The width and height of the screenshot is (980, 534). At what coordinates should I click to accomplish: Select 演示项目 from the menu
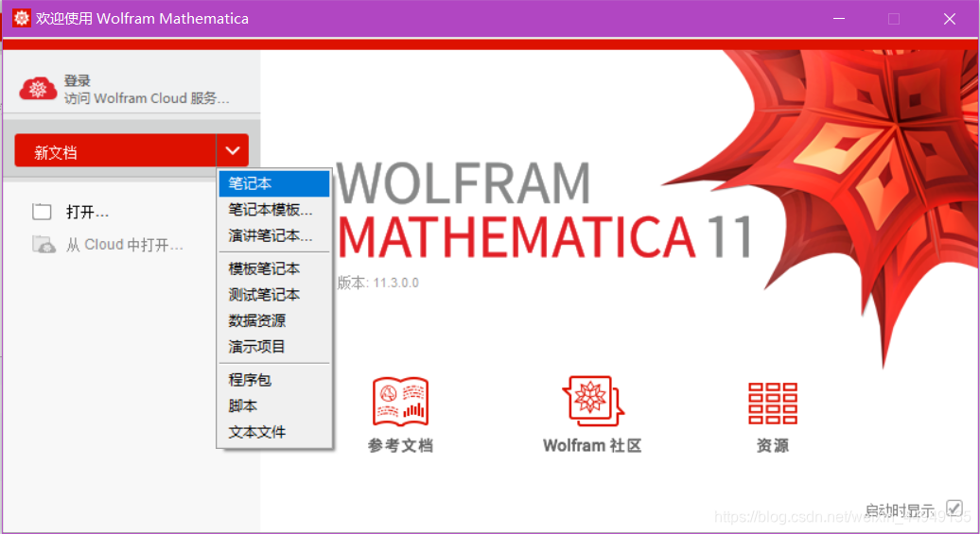point(273,347)
